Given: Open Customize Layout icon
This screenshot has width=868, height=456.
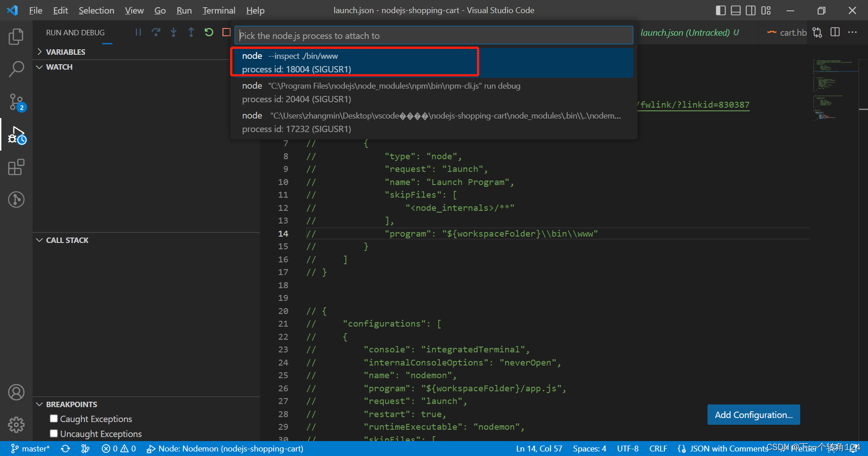Looking at the screenshot, I should 766,10.
